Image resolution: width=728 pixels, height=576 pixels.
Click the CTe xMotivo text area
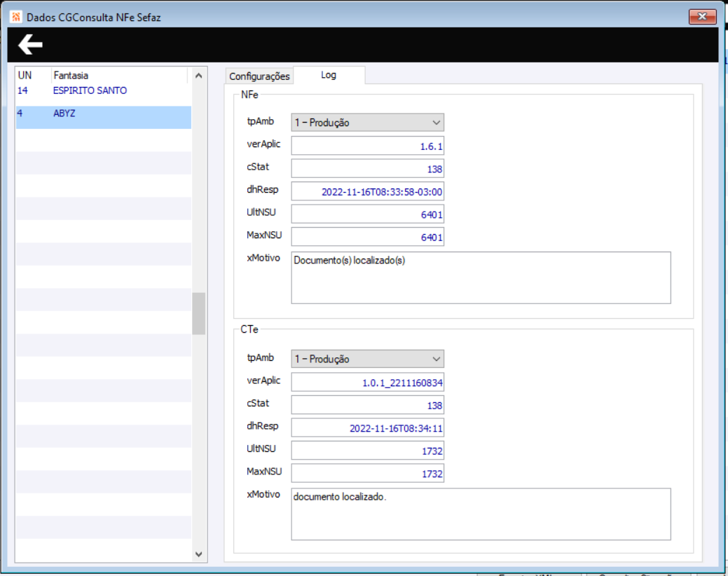point(481,514)
